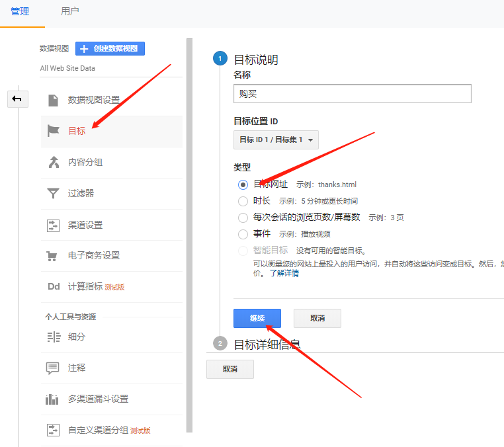Click the flag icon beside 目标
Screen dimensions: 504x447
click(x=53, y=131)
